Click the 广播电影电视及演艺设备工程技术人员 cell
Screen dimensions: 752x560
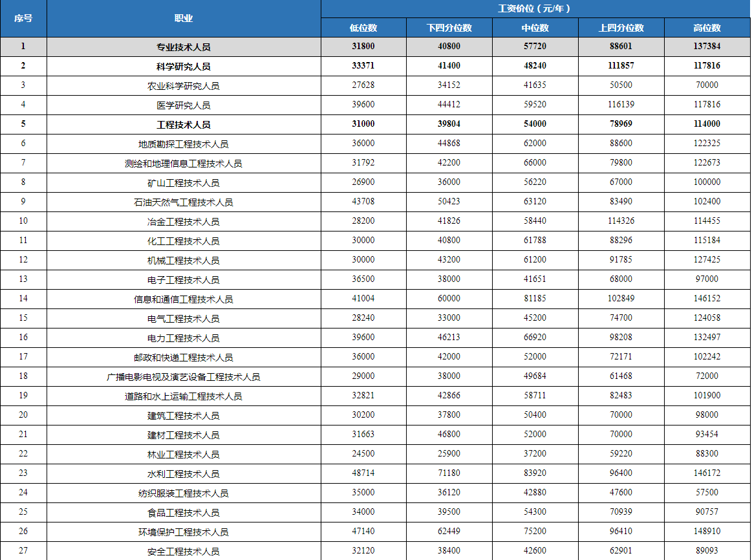click(184, 377)
